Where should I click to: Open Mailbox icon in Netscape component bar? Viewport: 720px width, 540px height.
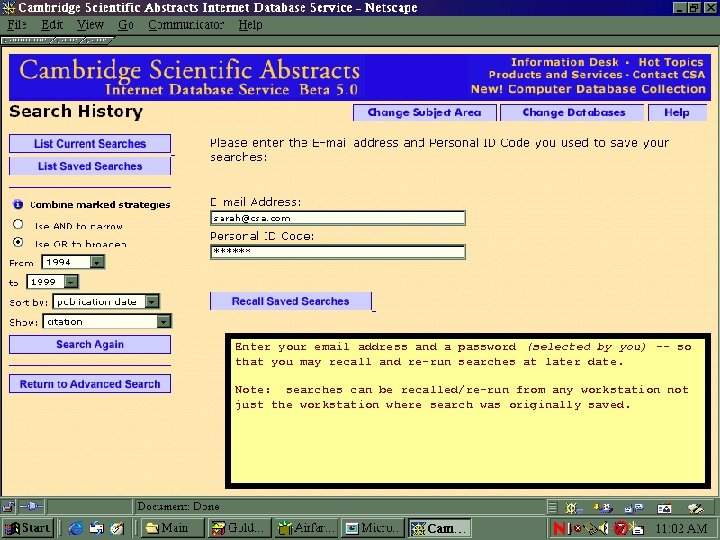pos(603,507)
